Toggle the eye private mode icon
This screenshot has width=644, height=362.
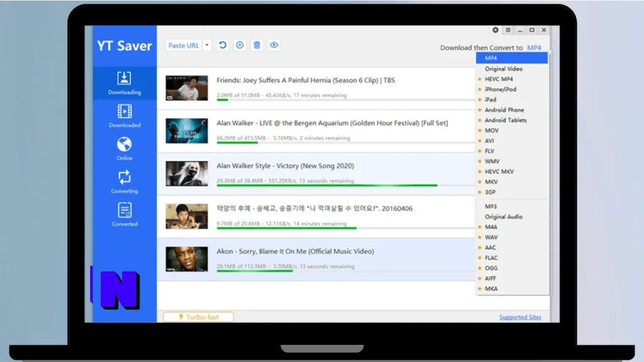[274, 45]
